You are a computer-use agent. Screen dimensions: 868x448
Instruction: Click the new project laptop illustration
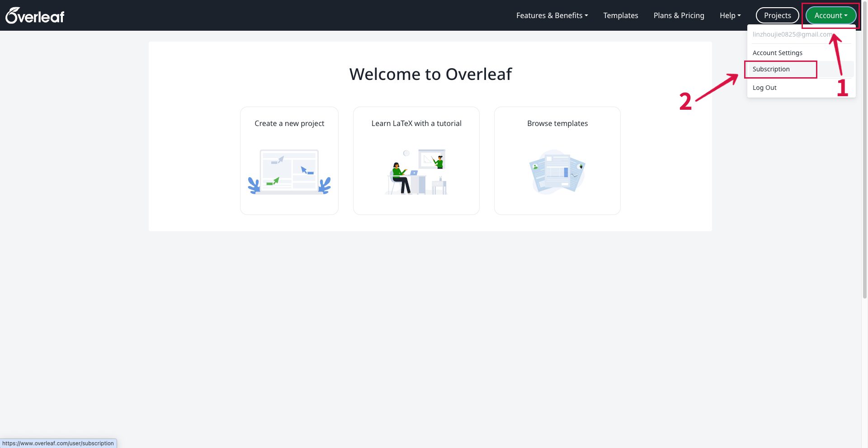coord(289,172)
